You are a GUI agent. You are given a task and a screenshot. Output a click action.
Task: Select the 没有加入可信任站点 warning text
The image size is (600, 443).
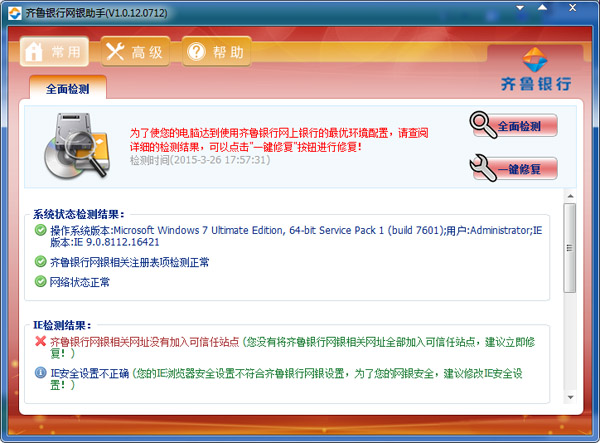pos(145,342)
